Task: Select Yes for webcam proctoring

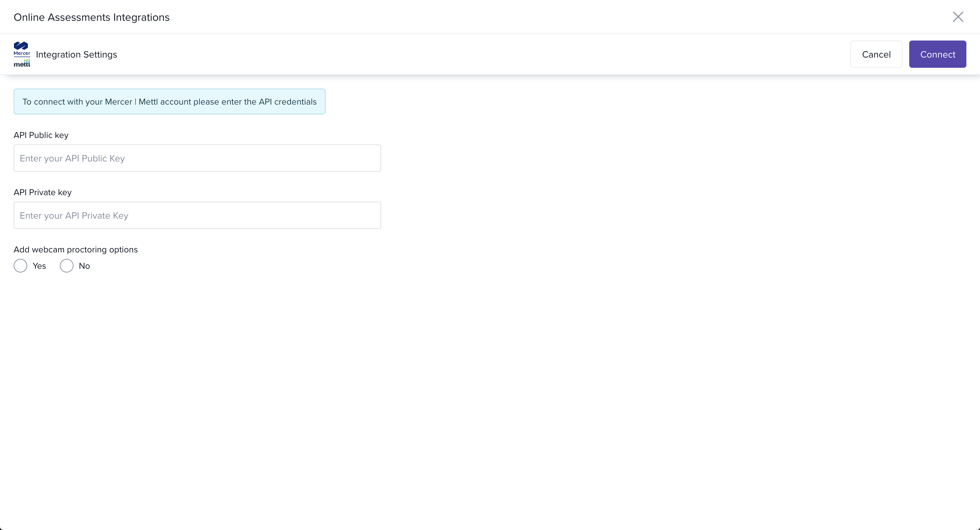Action: (20, 266)
